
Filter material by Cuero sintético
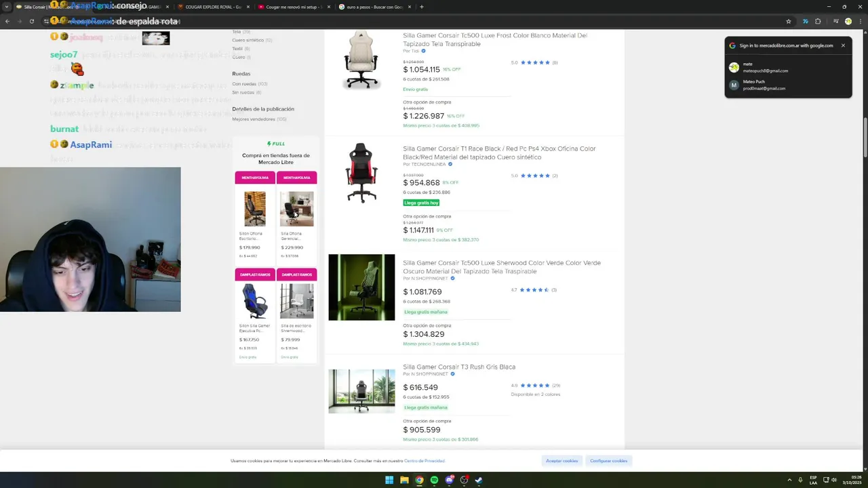pos(252,40)
